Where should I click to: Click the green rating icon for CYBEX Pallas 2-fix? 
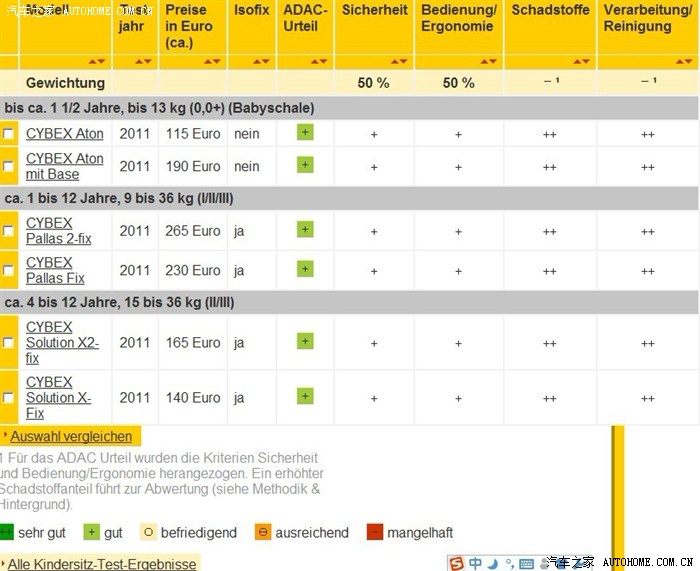305,229
